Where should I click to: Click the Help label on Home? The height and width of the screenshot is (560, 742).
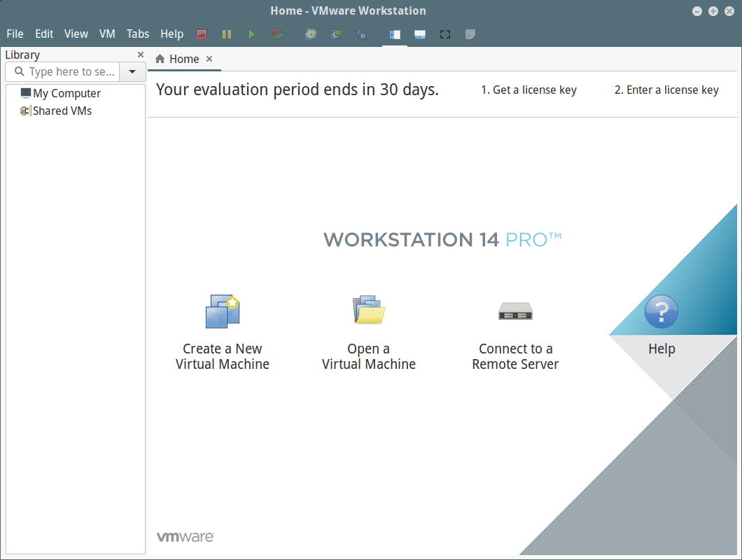coord(661,349)
